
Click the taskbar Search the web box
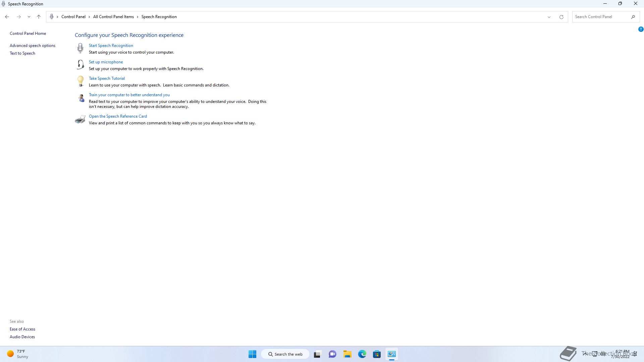[x=285, y=354]
